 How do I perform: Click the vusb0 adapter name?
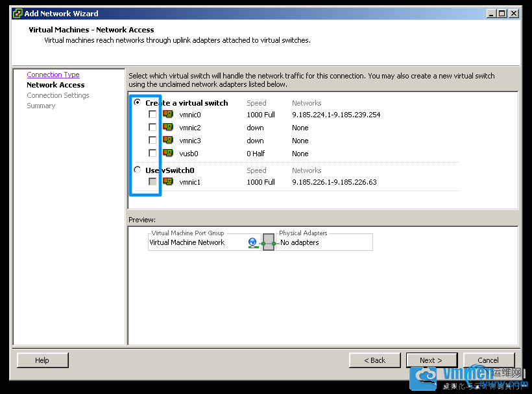point(189,154)
